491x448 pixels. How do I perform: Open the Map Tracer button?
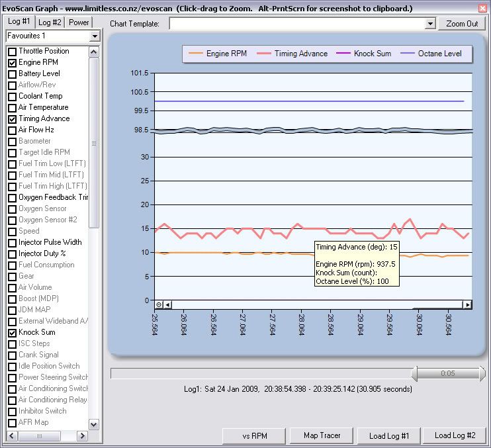tap(322, 435)
